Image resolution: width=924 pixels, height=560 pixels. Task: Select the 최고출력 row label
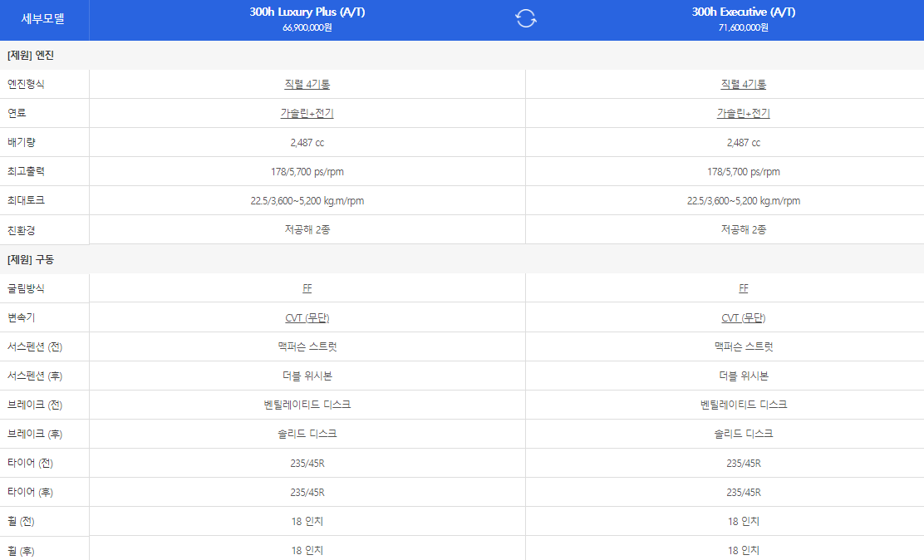click(x=26, y=171)
